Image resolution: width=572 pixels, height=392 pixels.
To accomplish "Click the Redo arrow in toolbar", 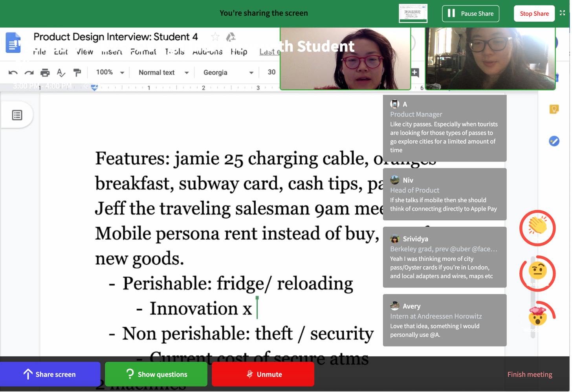I will (x=29, y=72).
